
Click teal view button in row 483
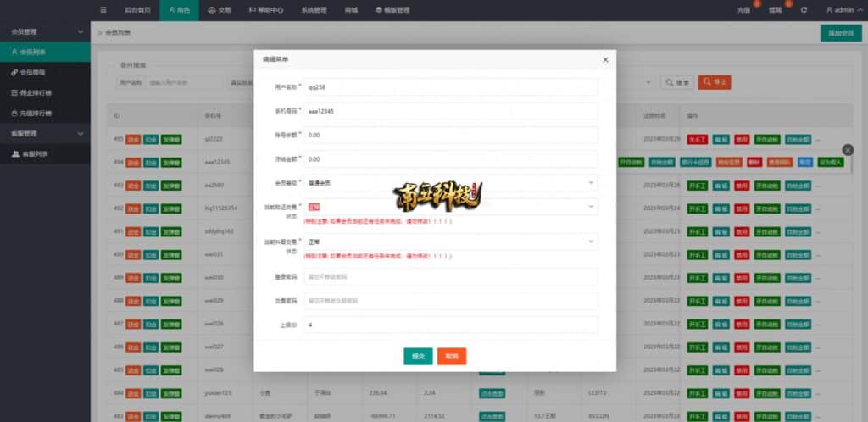pos(492,416)
